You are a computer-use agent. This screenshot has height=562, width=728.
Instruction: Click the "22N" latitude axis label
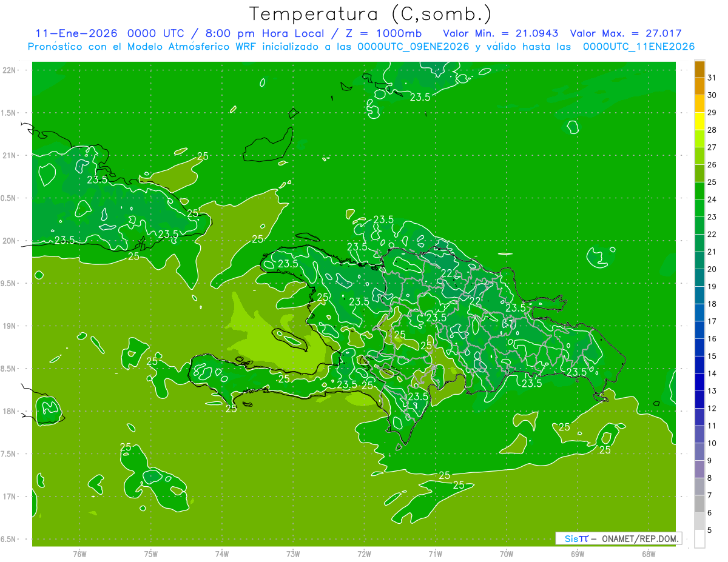(x=9, y=70)
